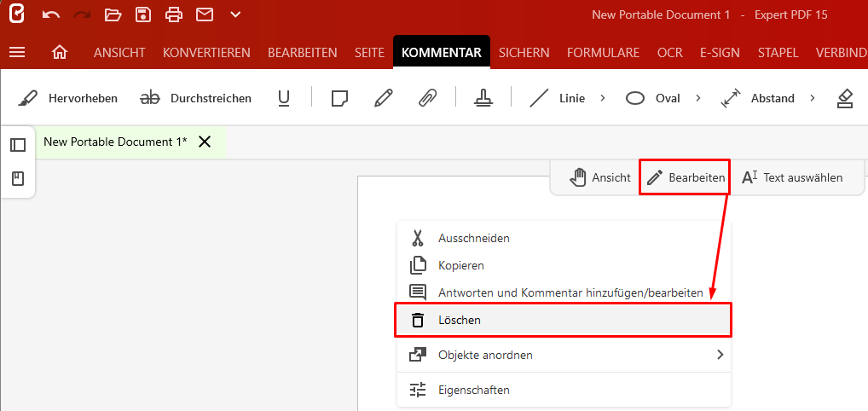Close the New Portable Document 1 tab
Screen dimensions: 868x411
click(x=205, y=142)
